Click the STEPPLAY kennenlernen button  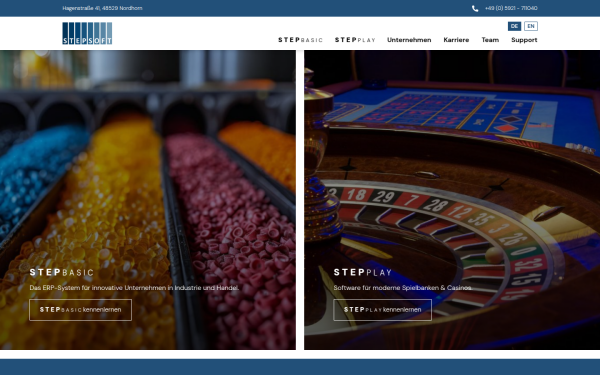coord(382,310)
